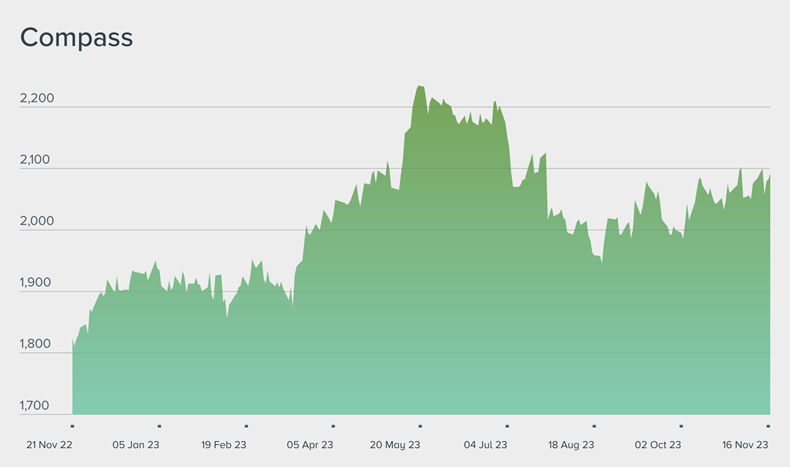Select the 16 Nov 23 date label

(x=745, y=444)
